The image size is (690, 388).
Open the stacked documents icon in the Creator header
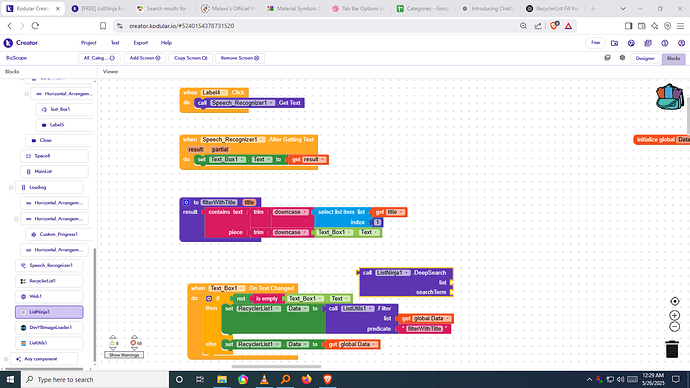click(x=648, y=43)
